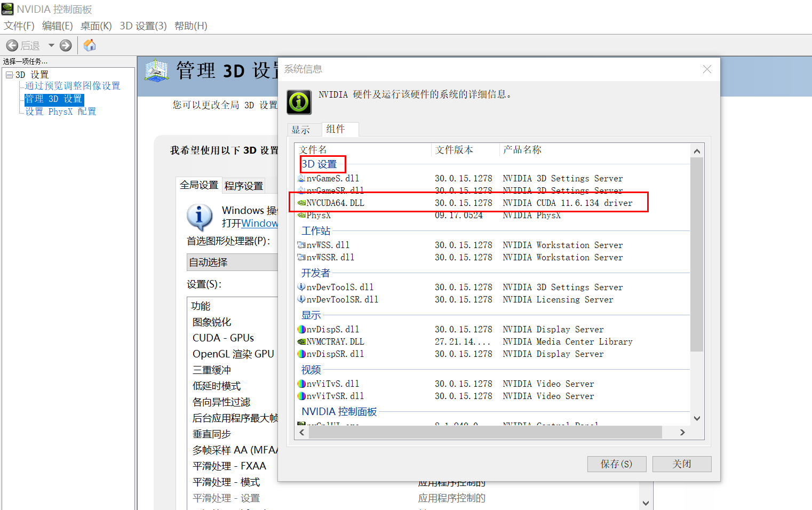Click the 保存(S) button
The width and height of the screenshot is (812, 510).
(x=617, y=464)
